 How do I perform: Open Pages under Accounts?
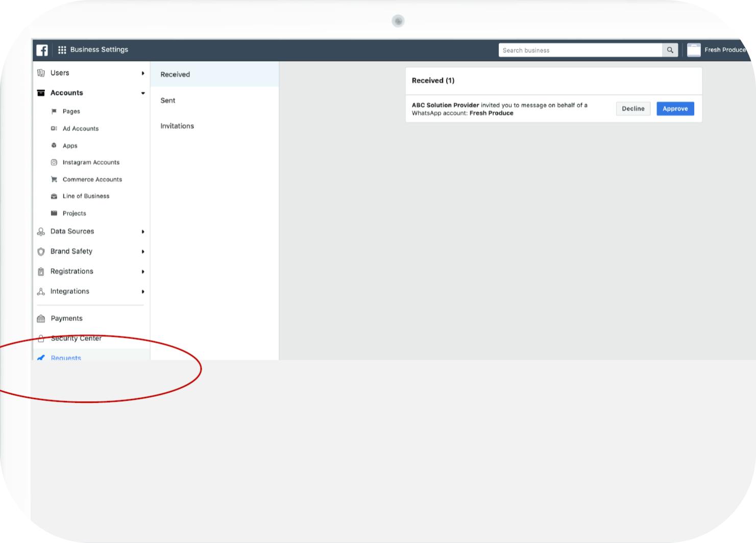(71, 111)
